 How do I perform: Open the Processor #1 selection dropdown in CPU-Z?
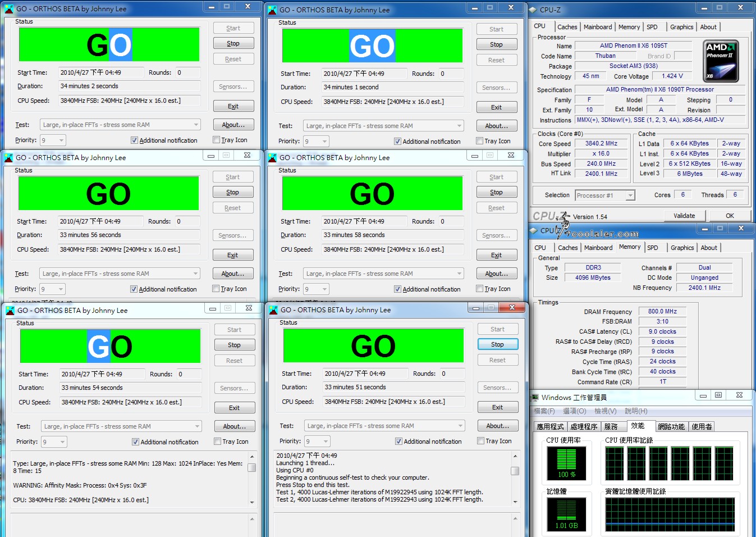(605, 195)
